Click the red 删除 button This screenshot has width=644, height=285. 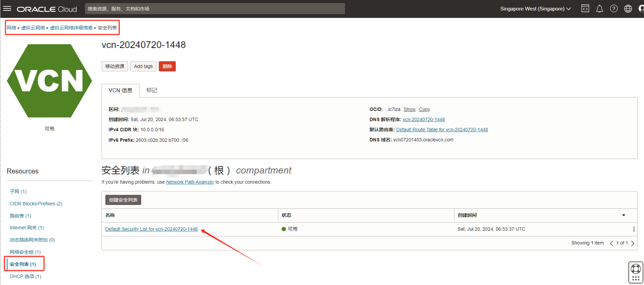pyautogui.click(x=167, y=66)
